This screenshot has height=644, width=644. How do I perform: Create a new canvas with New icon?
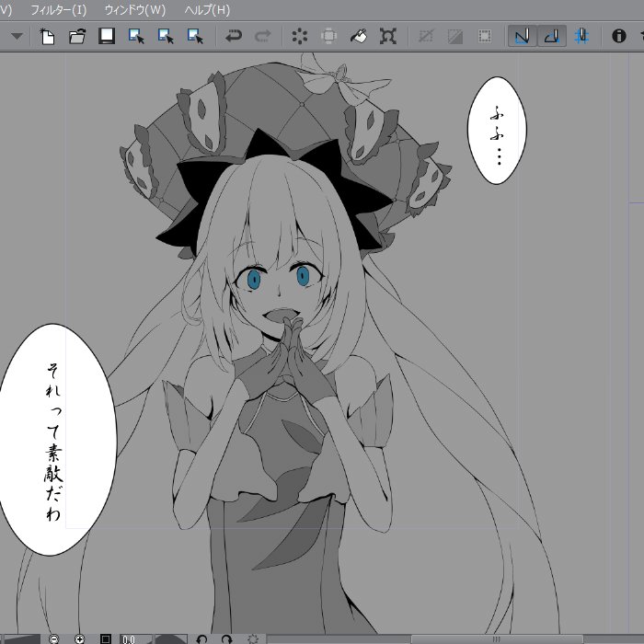pos(48,36)
